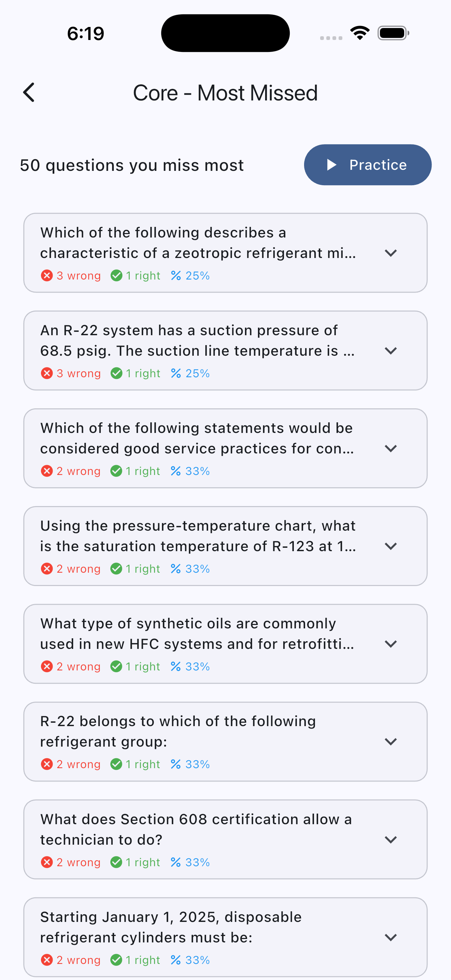Expand the R-123 saturation temperature question
Image resolution: width=451 pixels, height=980 pixels.
click(391, 546)
